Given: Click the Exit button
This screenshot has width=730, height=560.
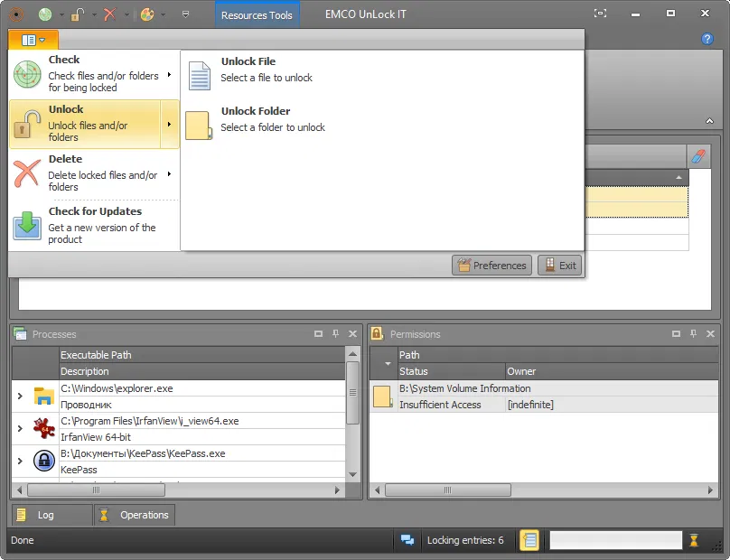Looking at the screenshot, I should 559,266.
